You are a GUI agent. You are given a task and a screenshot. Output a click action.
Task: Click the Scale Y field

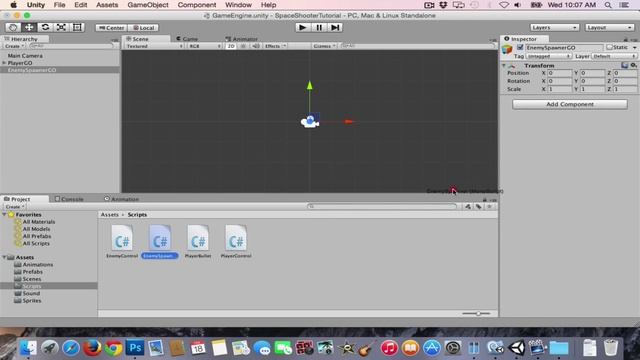592,89
